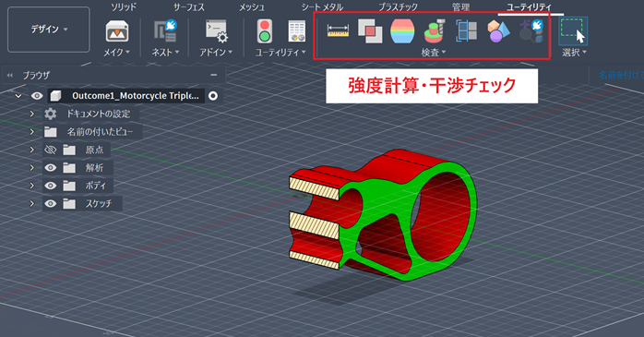Screen dimensions: 644x337
Task: Click the Bodies folder icon
Action: point(69,186)
